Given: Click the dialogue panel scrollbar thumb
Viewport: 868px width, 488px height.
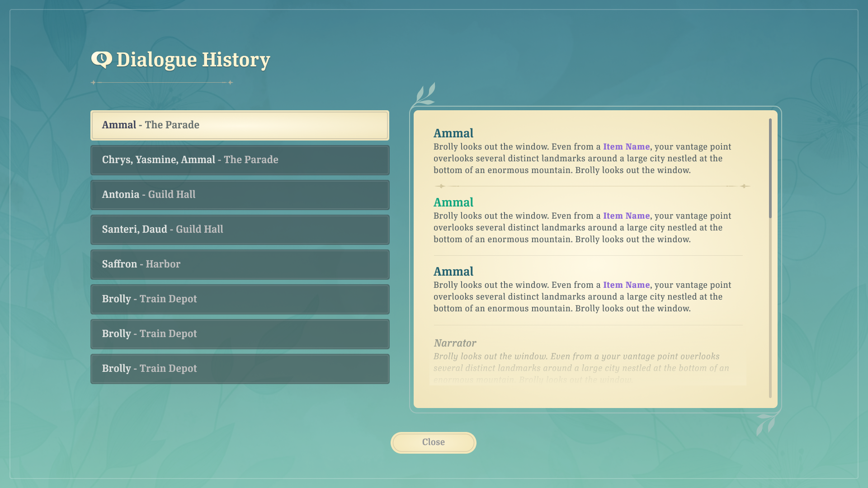Looking at the screenshot, I should (770, 168).
